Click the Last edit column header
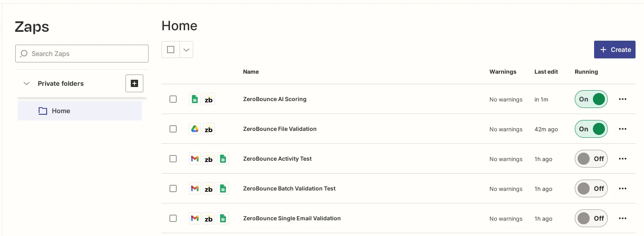The image size is (644, 236). [x=546, y=72]
